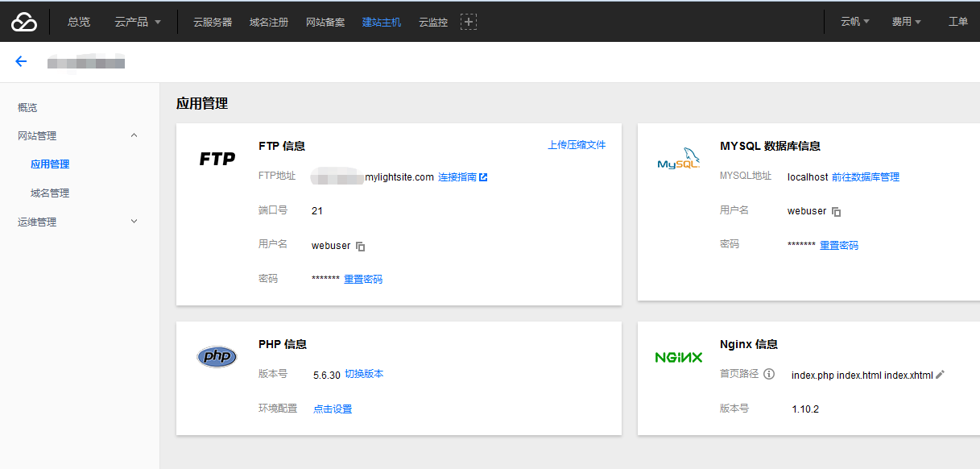
Task: Click the MySQL address localhost
Action: pyautogui.click(x=808, y=177)
